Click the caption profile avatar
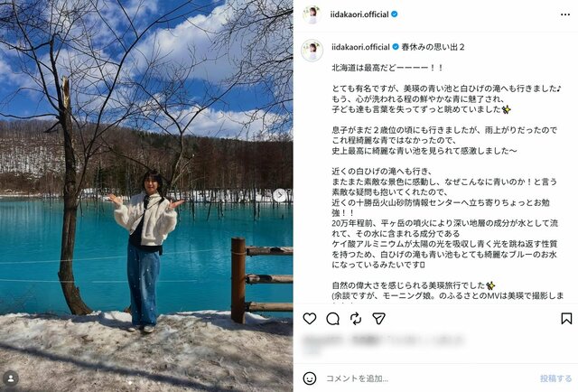This screenshot has width=578, height=392. (312, 51)
